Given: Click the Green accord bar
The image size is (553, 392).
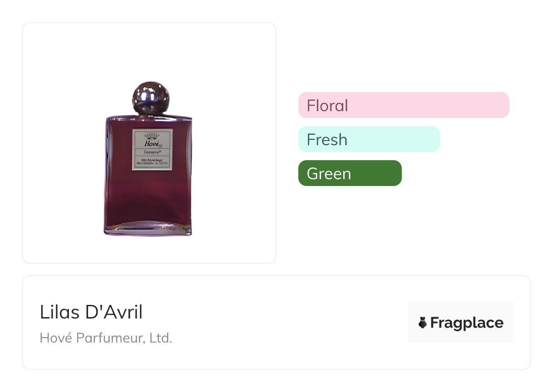Looking at the screenshot, I should tap(350, 173).
